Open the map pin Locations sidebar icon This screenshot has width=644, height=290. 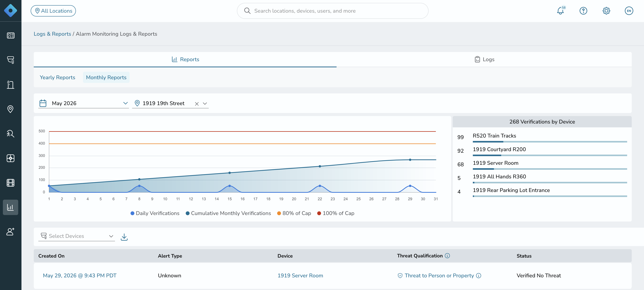(11, 109)
